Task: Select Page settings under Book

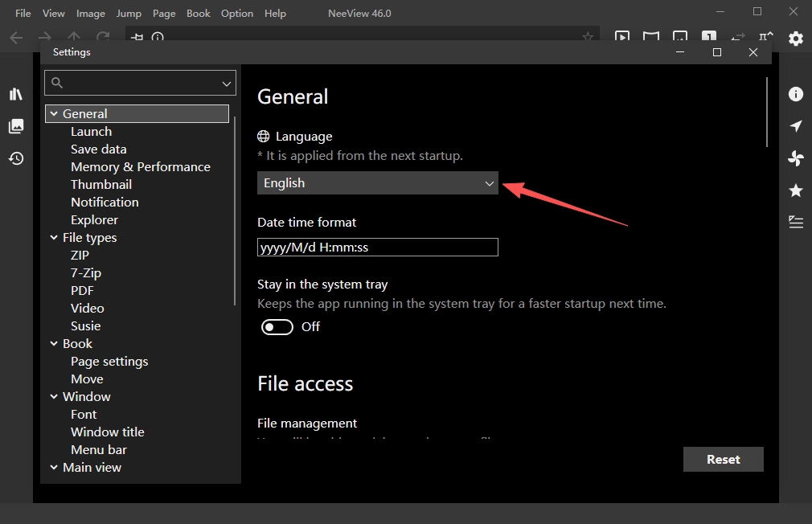Action: pos(109,362)
